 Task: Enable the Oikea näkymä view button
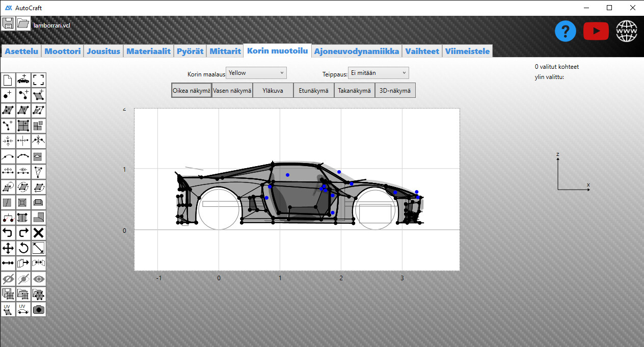coord(192,90)
